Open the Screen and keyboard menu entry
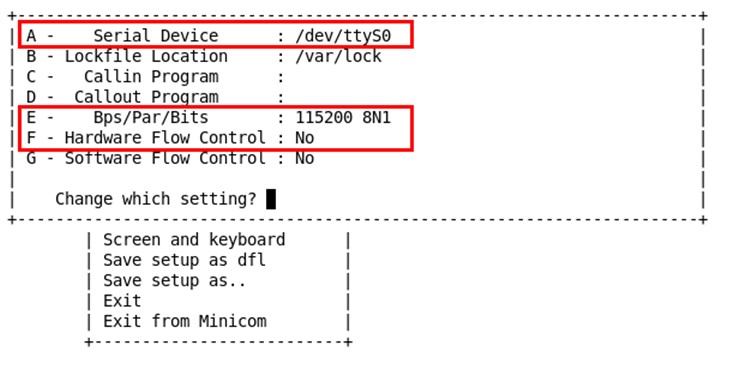Image resolution: width=730 pixels, height=383 pixels. coord(194,240)
